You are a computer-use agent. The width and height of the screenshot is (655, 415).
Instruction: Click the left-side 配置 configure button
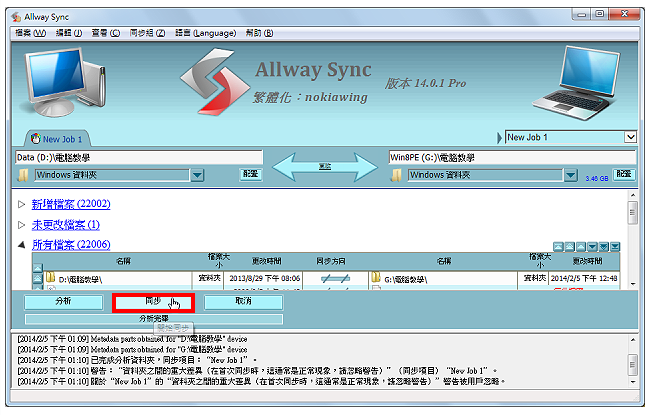251,174
